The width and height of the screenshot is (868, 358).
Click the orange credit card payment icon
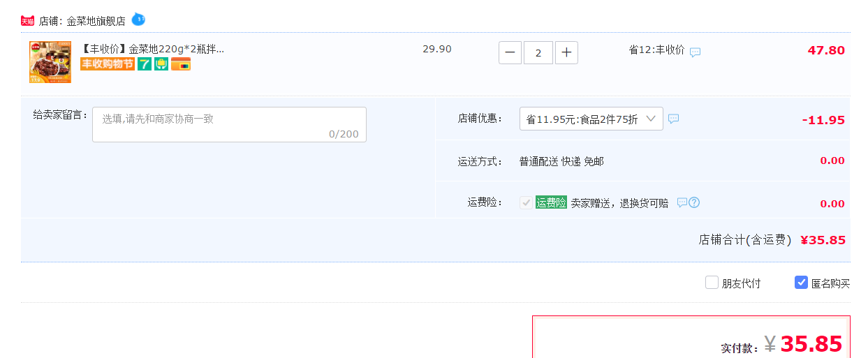pos(181,64)
